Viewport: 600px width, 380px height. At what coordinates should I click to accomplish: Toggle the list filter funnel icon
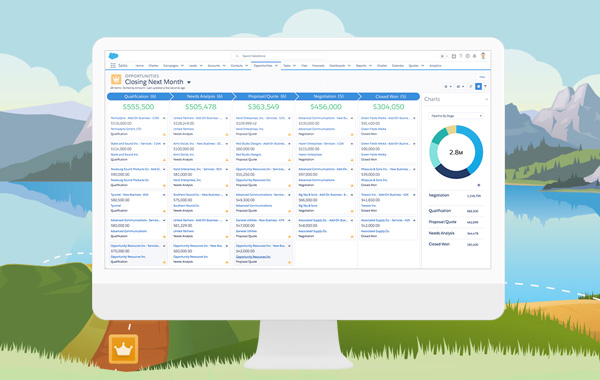(x=485, y=86)
